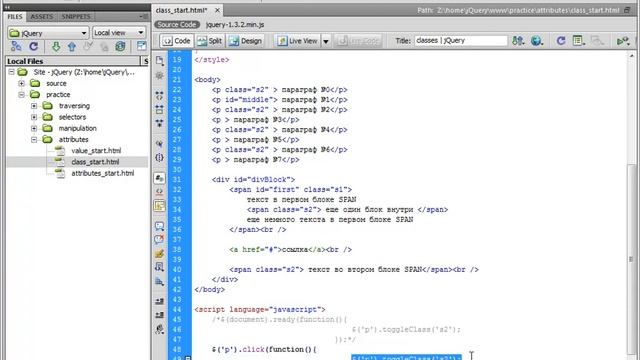Click Remove Comment icon
Screen dimensions: 640x360
click(x=160, y=239)
